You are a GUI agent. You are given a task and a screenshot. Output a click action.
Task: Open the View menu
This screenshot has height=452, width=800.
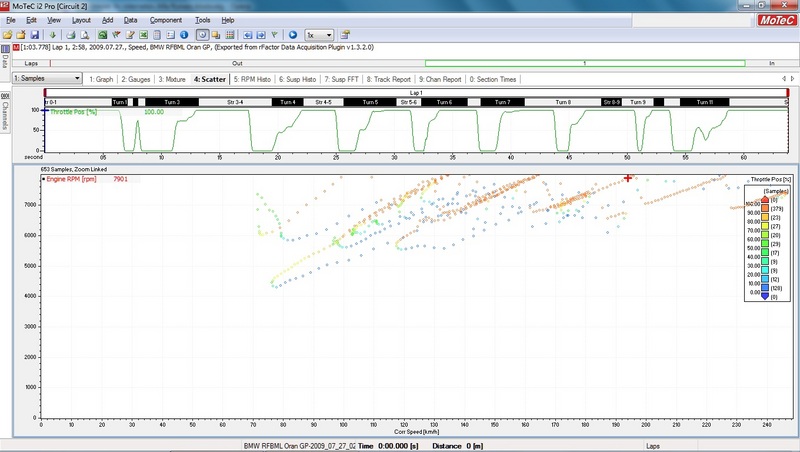54,20
